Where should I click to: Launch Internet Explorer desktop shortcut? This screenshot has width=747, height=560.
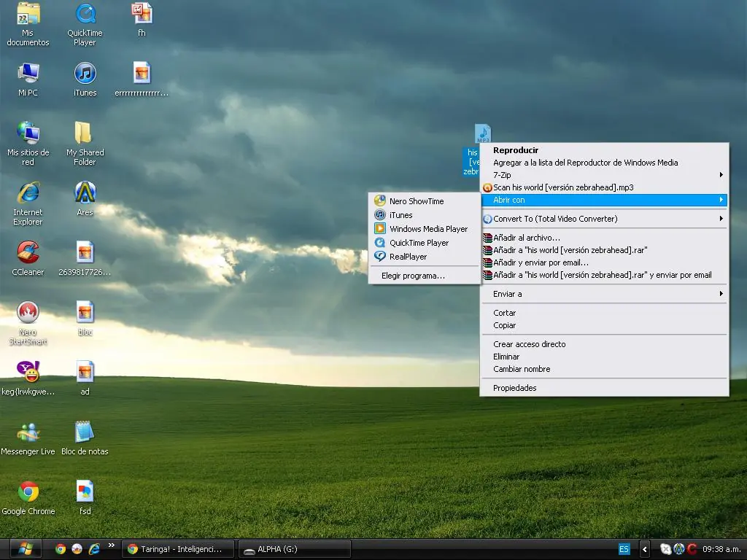point(28,203)
